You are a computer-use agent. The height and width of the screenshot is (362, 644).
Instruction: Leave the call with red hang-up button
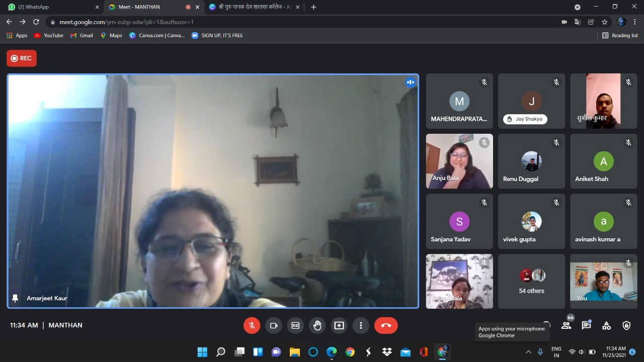tap(386, 325)
